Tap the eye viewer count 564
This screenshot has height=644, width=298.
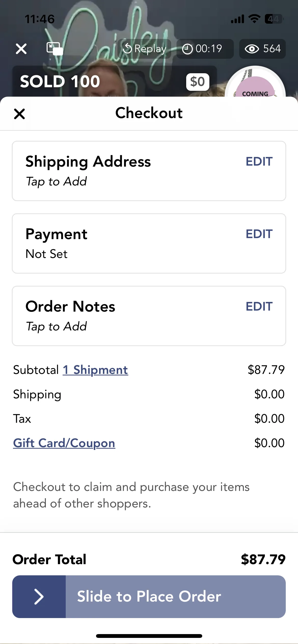(262, 49)
